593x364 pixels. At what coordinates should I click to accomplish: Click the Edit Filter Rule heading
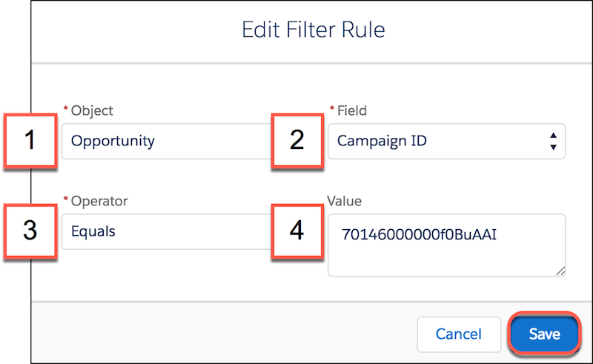(313, 30)
